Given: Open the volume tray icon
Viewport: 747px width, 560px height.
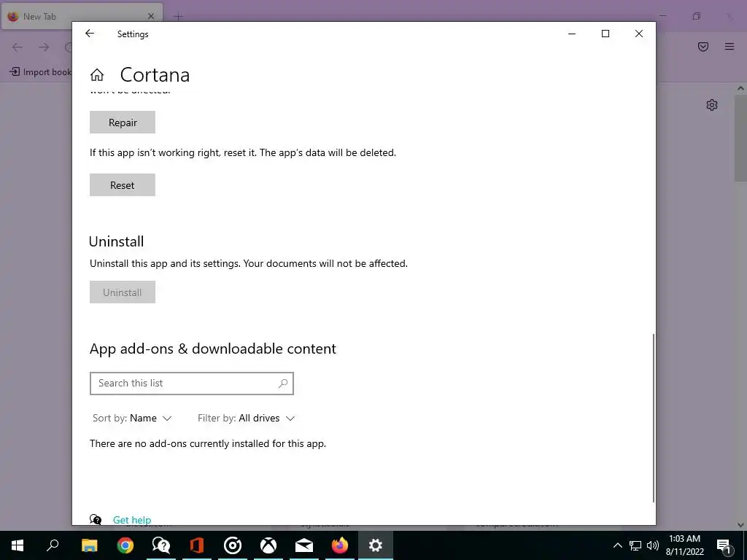Looking at the screenshot, I should (x=653, y=545).
